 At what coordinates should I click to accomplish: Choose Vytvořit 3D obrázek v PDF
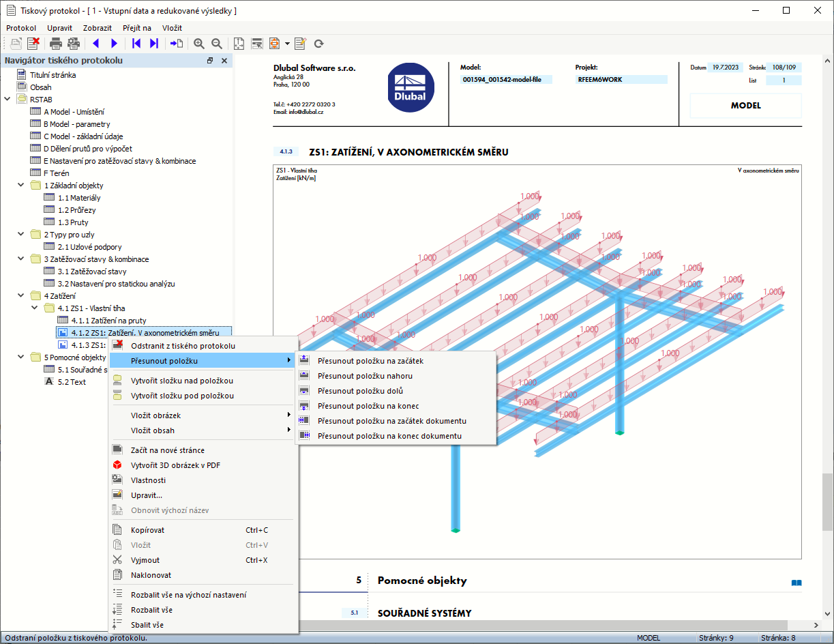pos(203,465)
